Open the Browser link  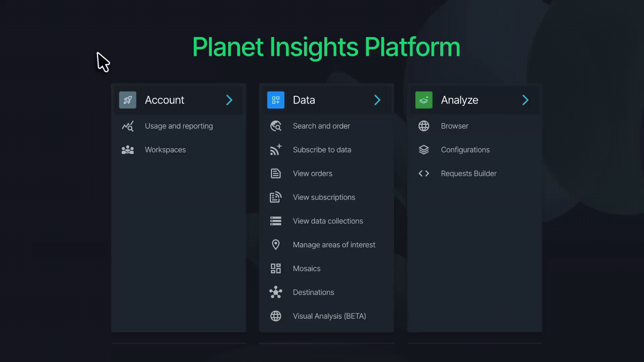point(455,126)
